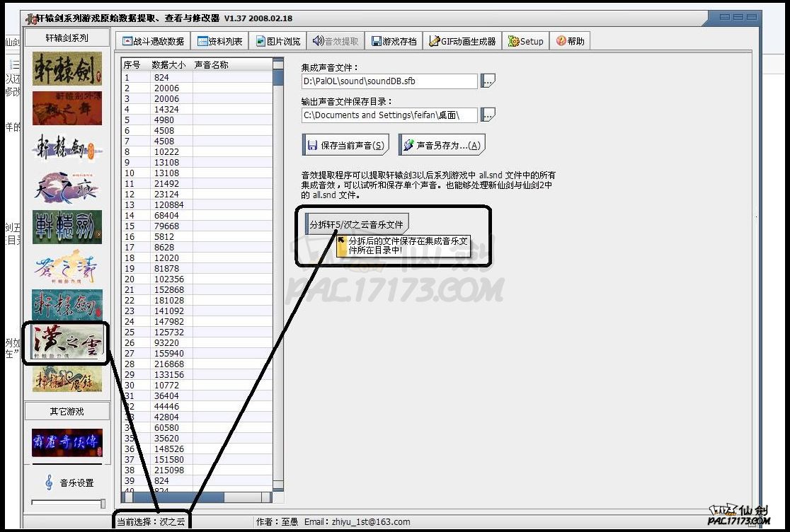790x532 pixels.
Task: Click the 集成声音文件 path input field
Action: [389, 81]
